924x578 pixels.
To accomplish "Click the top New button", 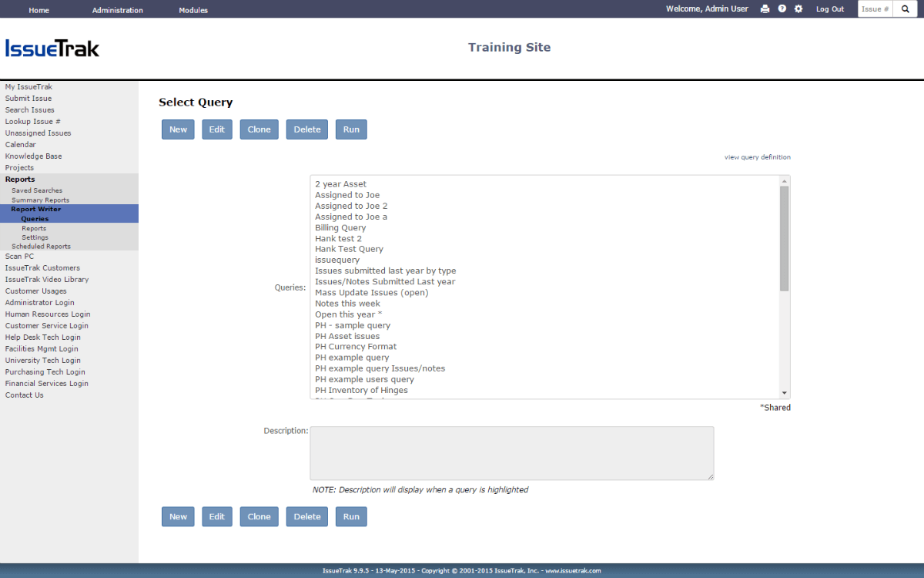I will [178, 129].
